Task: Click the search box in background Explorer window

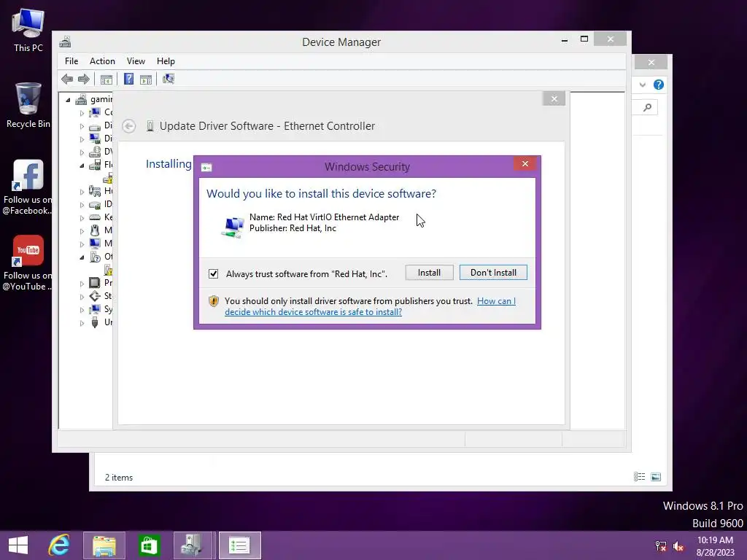Action: coord(645,108)
